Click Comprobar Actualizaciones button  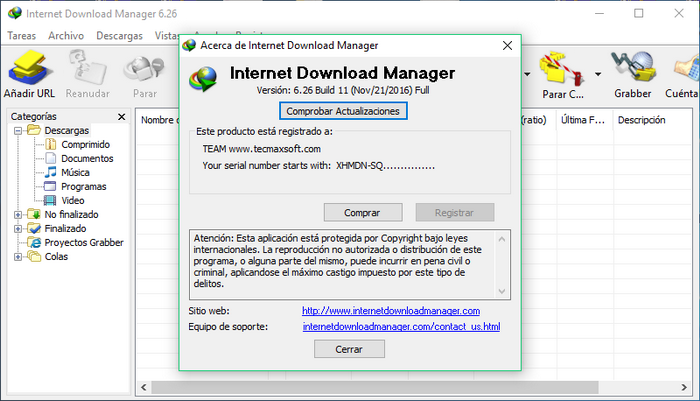point(343,111)
